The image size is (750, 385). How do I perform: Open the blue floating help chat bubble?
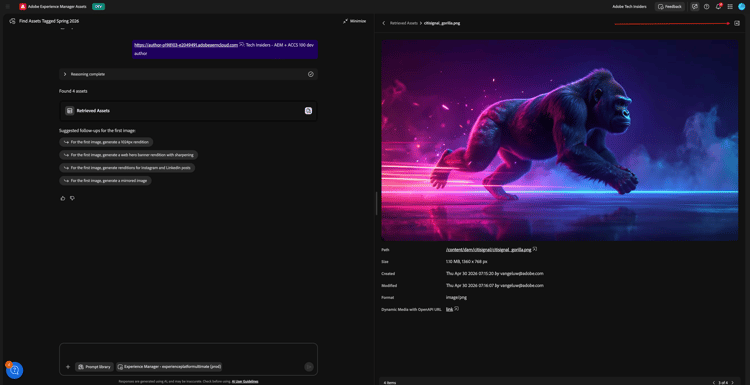coord(14,370)
